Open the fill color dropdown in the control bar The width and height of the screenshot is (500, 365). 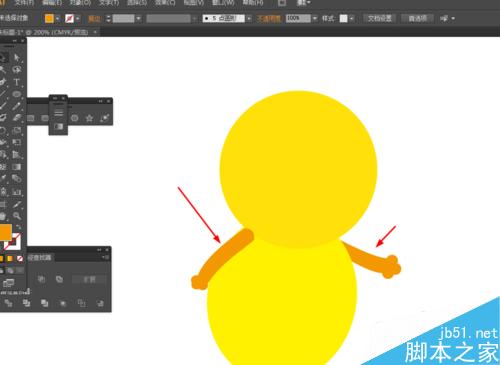coord(58,19)
